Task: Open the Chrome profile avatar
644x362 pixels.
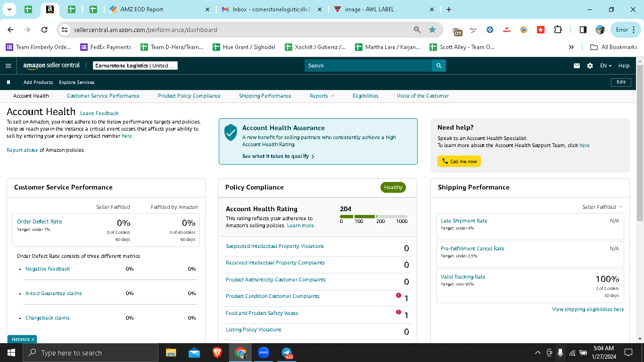Action: 600,30
